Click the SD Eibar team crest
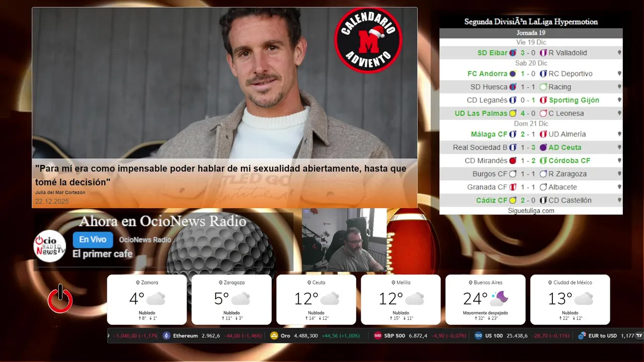Image resolution: width=644 pixels, height=362 pixels. coord(513,53)
